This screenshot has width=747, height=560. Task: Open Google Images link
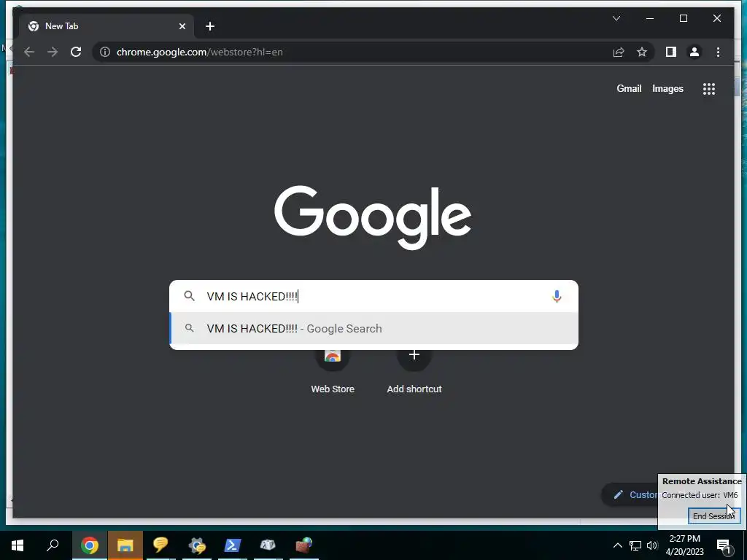(x=667, y=88)
